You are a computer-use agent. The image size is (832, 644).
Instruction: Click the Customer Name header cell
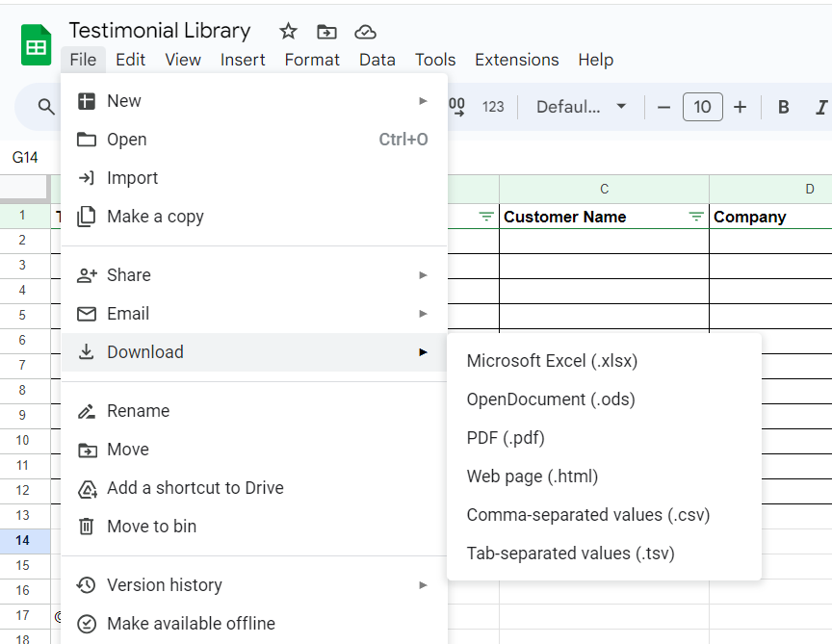[604, 217]
